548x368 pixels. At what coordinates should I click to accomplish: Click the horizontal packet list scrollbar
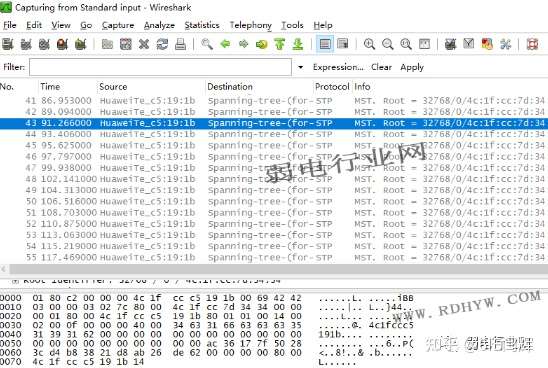(x=278, y=269)
